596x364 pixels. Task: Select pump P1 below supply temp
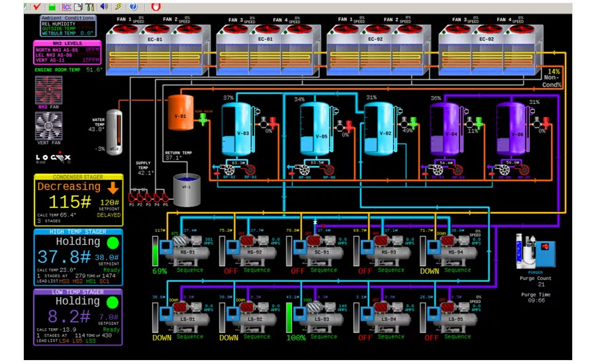pyautogui.click(x=132, y=198)
